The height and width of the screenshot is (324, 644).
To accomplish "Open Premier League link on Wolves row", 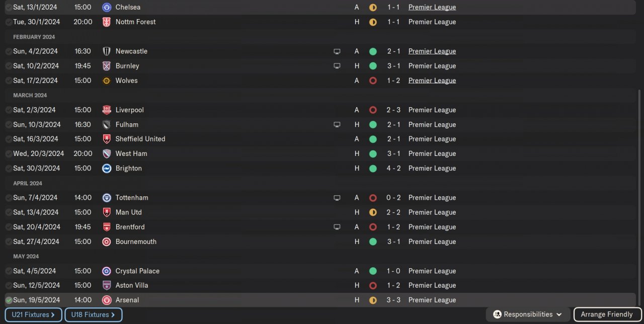I will [432, 80].
